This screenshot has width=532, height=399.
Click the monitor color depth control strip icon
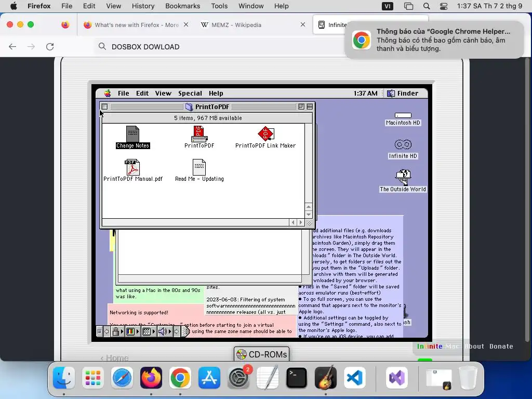(x=130, y=331)
